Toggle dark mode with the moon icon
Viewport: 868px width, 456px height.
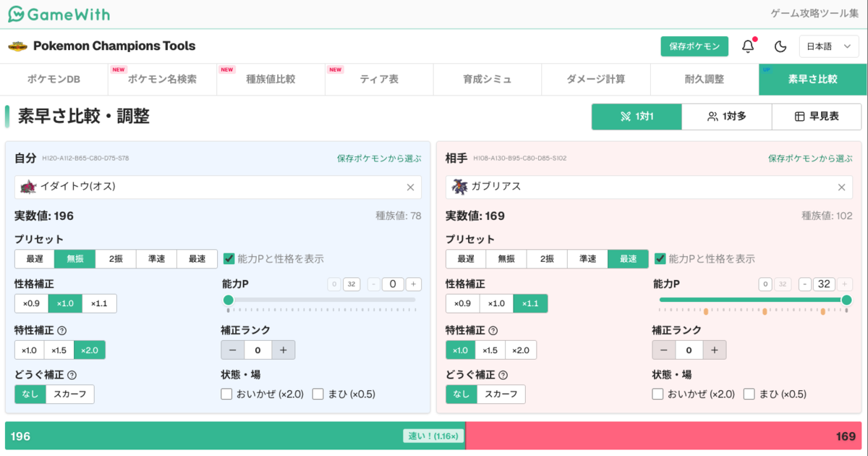[780, 46]
